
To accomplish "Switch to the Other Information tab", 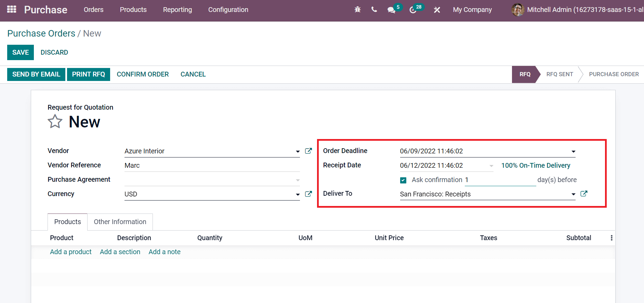I will (x=120, y=222).
